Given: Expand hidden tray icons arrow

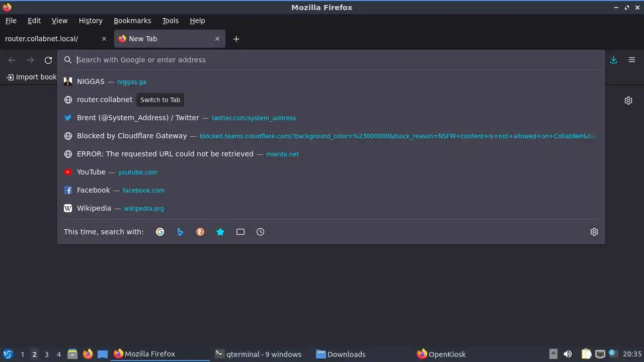Looking at the screenshot, I should pos(553,354).
